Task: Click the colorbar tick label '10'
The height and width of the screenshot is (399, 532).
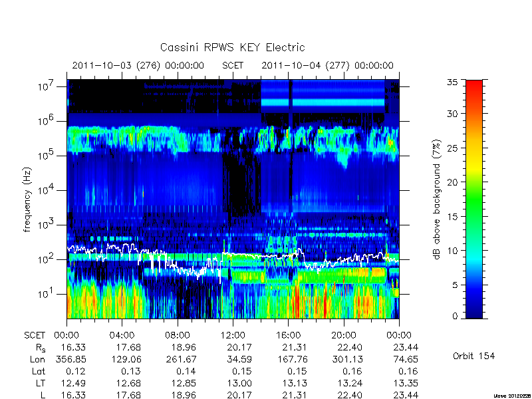Action: [x=452, y=251]
